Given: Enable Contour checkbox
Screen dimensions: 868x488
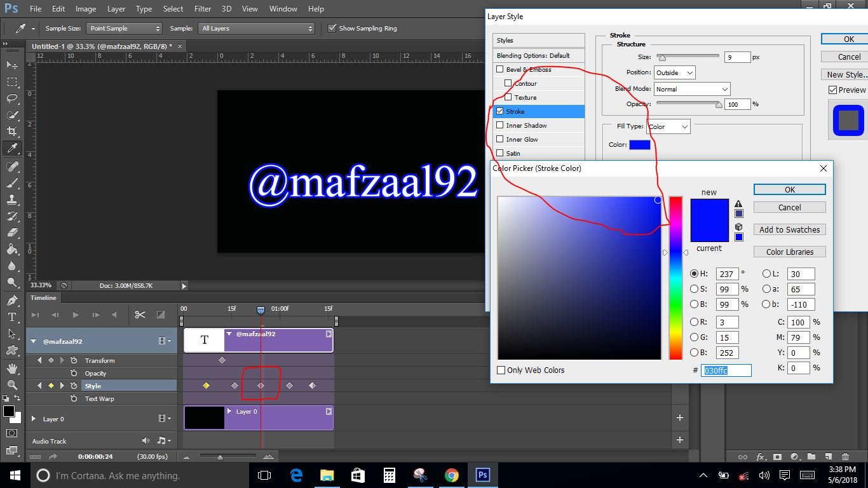Looking at the screenshot, I should pyautogui.click(x=508, y=83).
